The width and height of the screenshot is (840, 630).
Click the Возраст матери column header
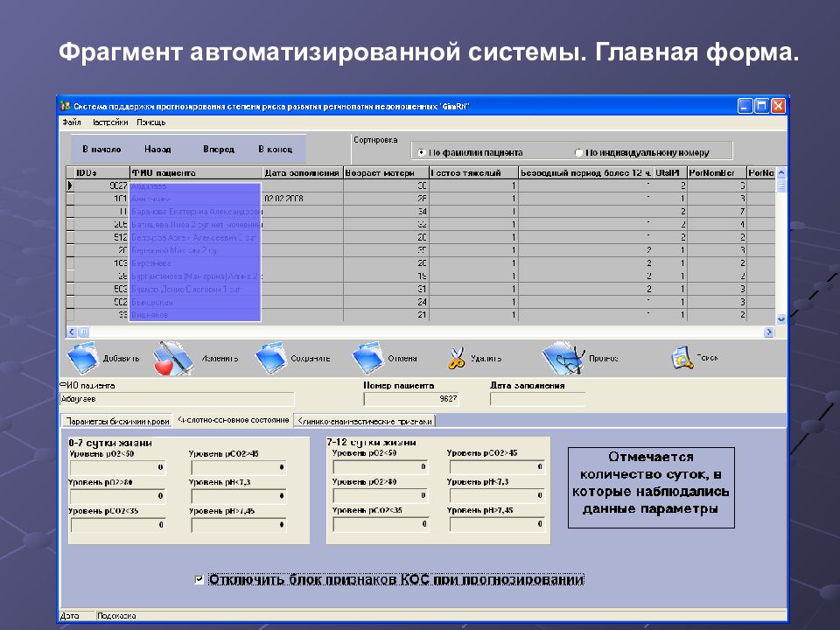386,173
